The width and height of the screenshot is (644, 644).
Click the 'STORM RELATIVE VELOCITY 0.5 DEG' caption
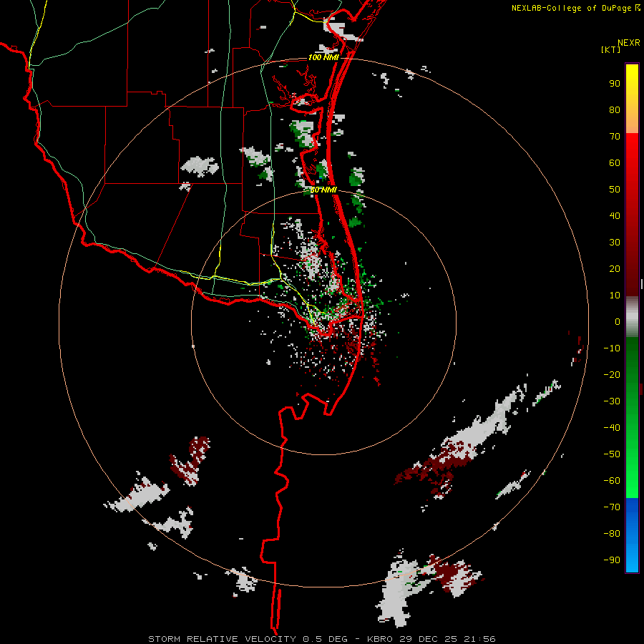(x=248, y=639)
